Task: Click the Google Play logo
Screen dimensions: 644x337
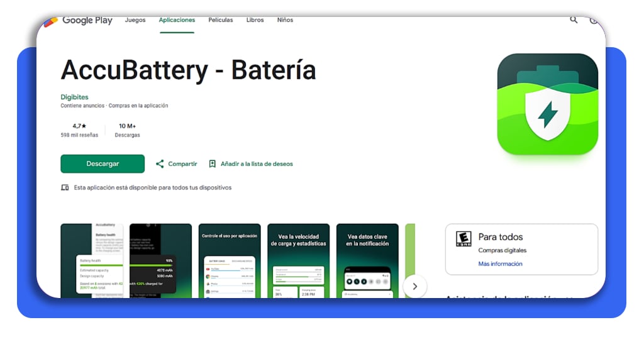Action: click(x=78, y=21)
